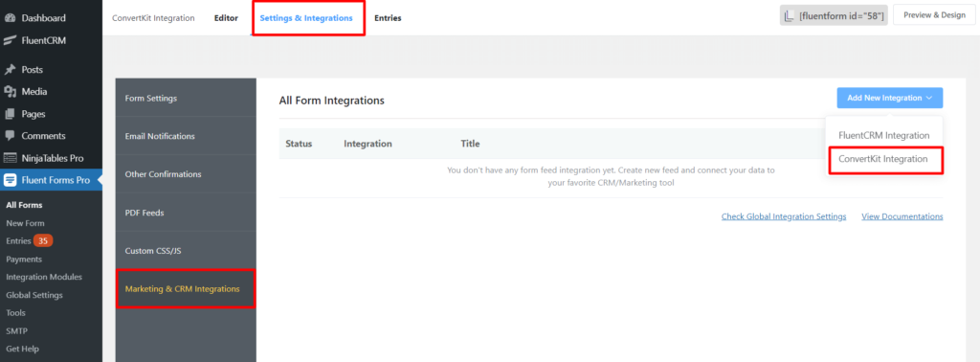
Task: Click the Fluent Forms Pro icon
Action: (x=10, y=180)
